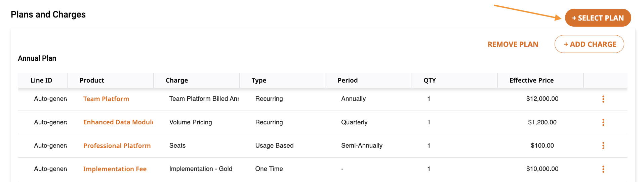Screen dimensions: 644x182
Task: Open the Enhanced Data Module row kebab menu
Action: (603, 122)
